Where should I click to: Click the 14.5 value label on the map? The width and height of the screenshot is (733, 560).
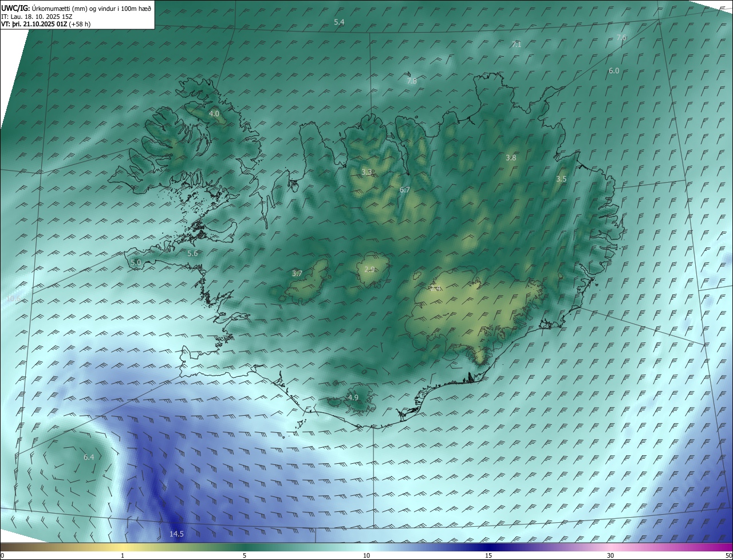click(176, 534)
